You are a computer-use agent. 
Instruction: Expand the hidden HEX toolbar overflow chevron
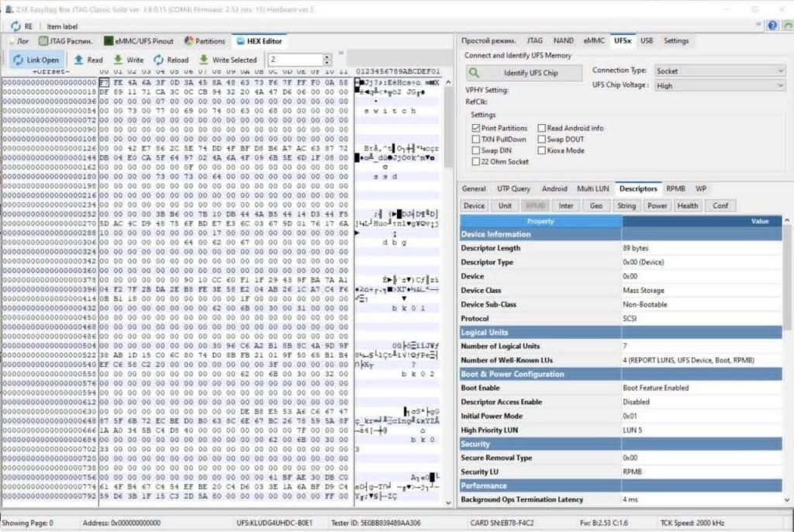pos(339,55)
